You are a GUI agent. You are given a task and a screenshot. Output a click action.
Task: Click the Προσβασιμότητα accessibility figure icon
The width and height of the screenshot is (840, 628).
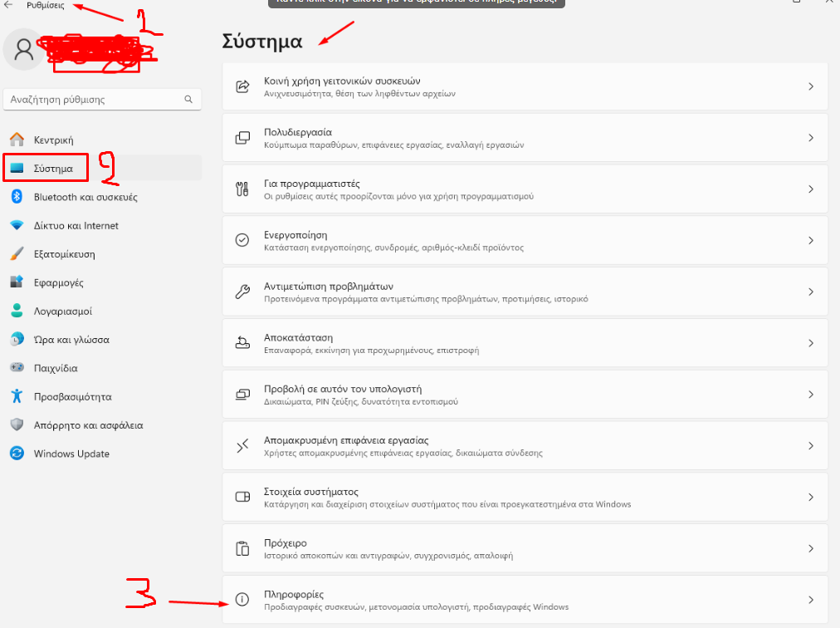point(17,396)
